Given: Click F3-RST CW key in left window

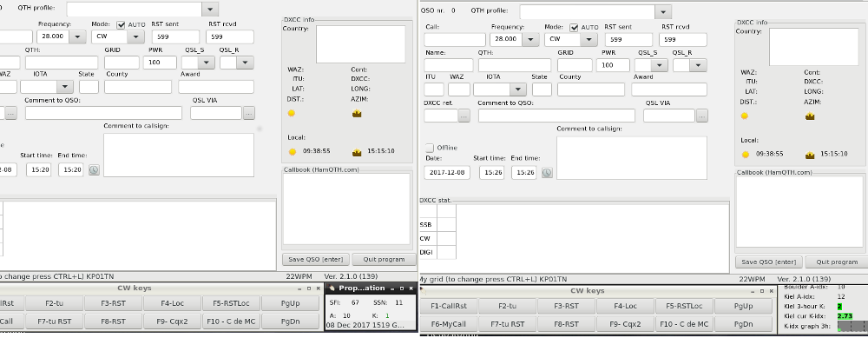Looking at the screenshot, I should [114, 303].
